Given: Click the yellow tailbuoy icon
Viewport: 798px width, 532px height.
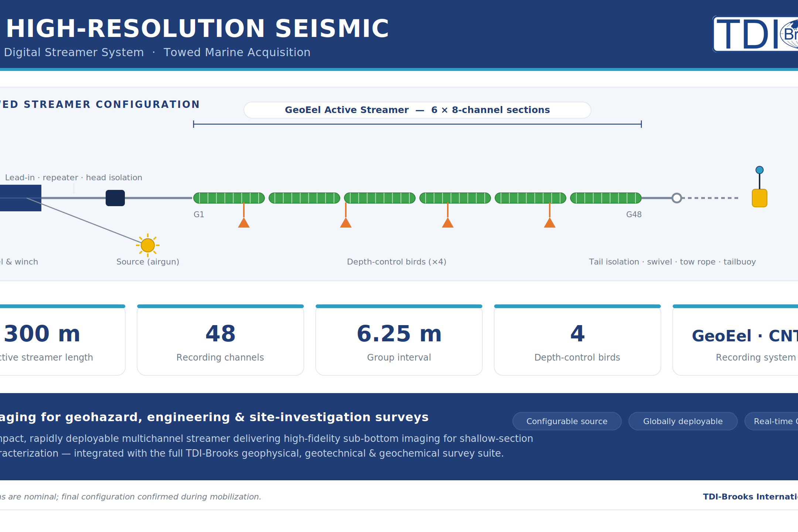Looking at the screenshot, I should (x=760, y=198).
